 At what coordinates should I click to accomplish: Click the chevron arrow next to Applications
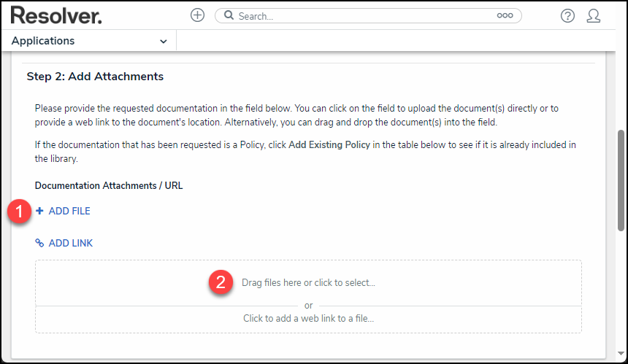(x=163, y=42)
